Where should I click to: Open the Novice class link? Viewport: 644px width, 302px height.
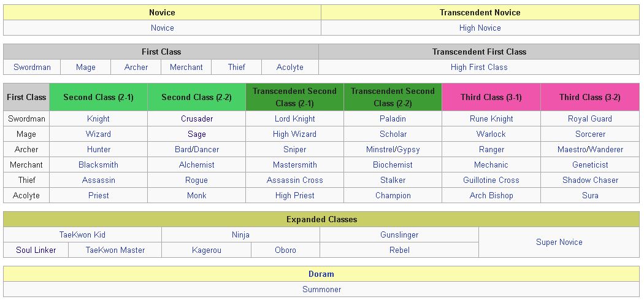[162, 28]
